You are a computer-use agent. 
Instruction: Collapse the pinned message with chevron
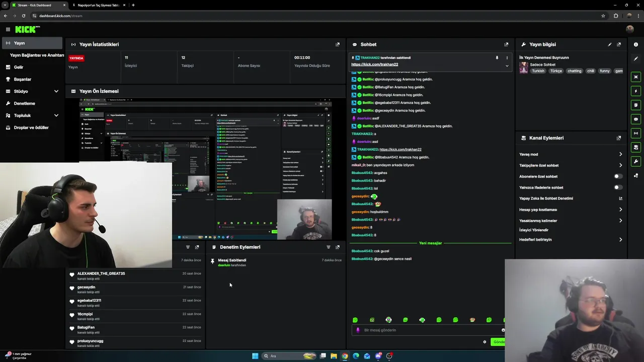(x=507, y=66)
